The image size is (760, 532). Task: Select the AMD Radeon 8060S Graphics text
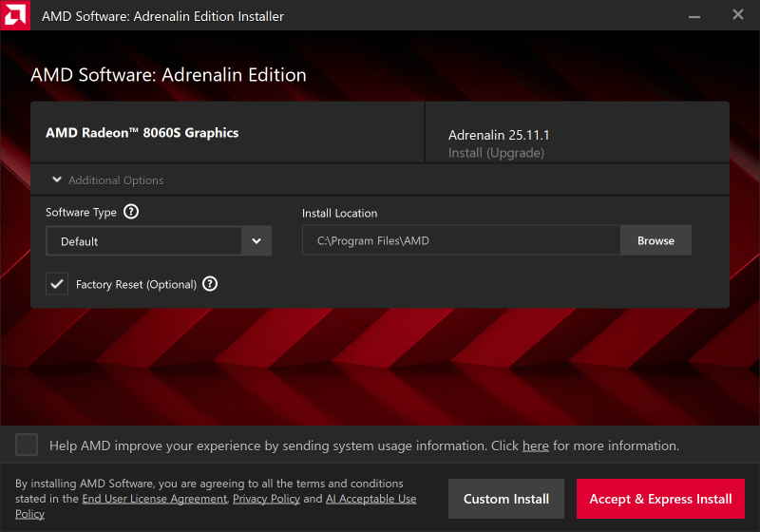tap(142, 133)
